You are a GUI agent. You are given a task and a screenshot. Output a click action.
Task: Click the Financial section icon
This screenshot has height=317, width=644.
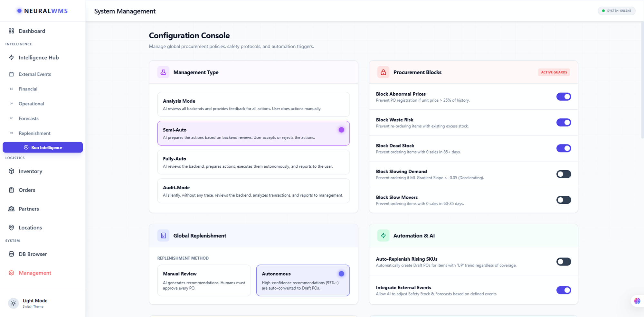[11, 89]
